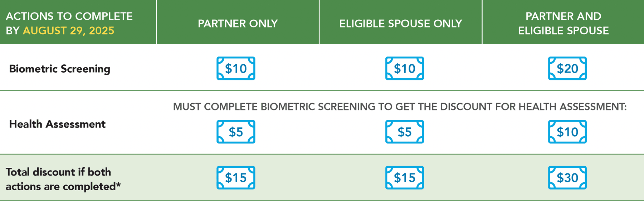Select the $30 total discount icon

[567, 178]
